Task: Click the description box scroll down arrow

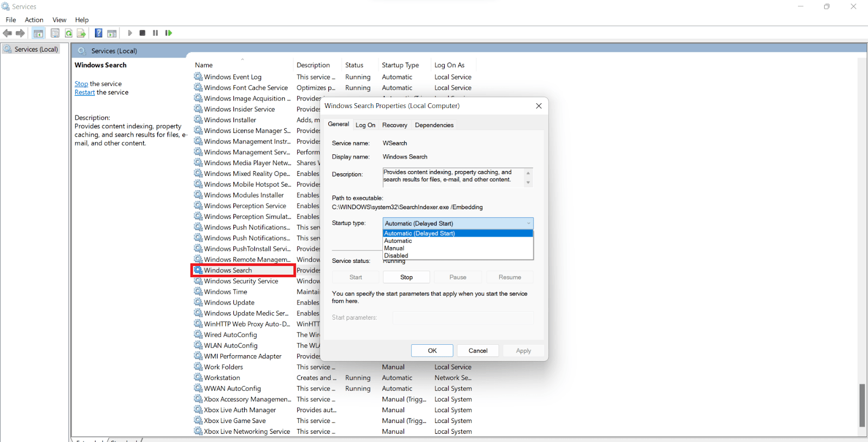Action: pyautogui.click(x=528, y=182)
